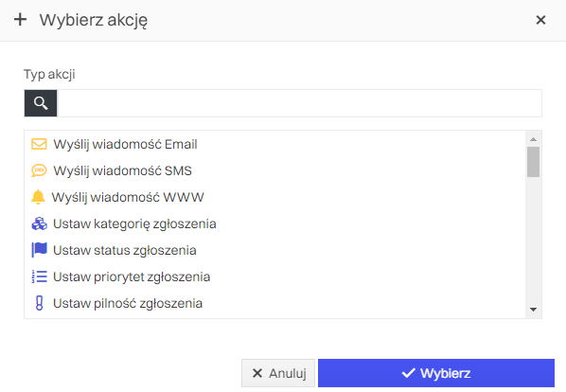Viewport: 566px width, 392px height.
Task: Click the magnifying glass search icon
Action: (x=41, y=103)
